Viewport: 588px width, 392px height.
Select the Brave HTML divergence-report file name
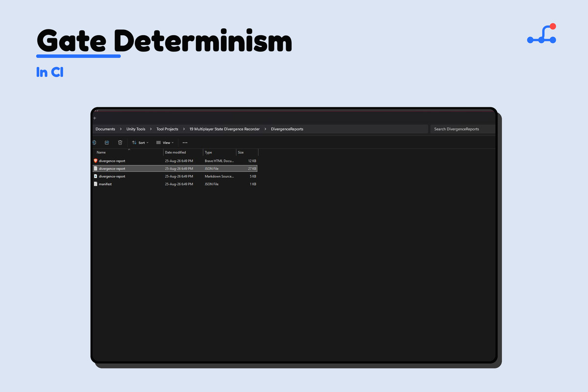click(x=112, y=161)
